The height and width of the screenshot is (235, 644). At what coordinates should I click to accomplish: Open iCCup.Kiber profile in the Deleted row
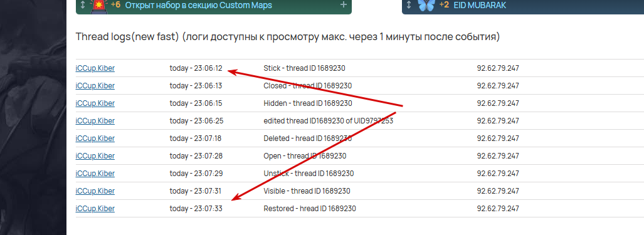[x=95, y=138]
